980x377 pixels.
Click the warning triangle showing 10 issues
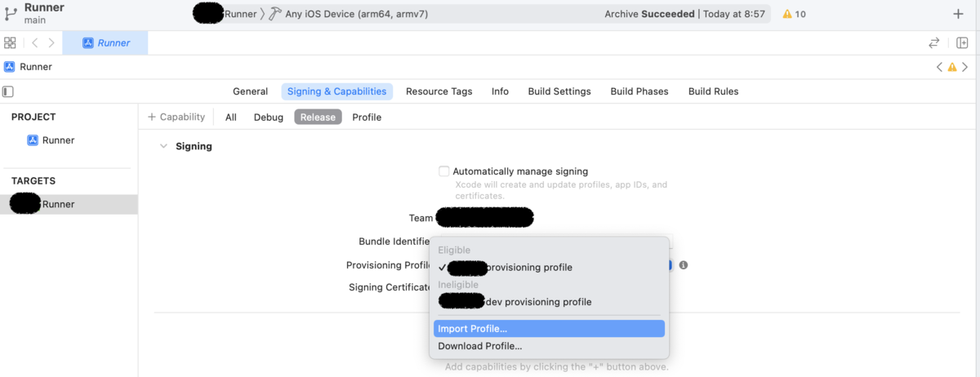click(794, 14)
